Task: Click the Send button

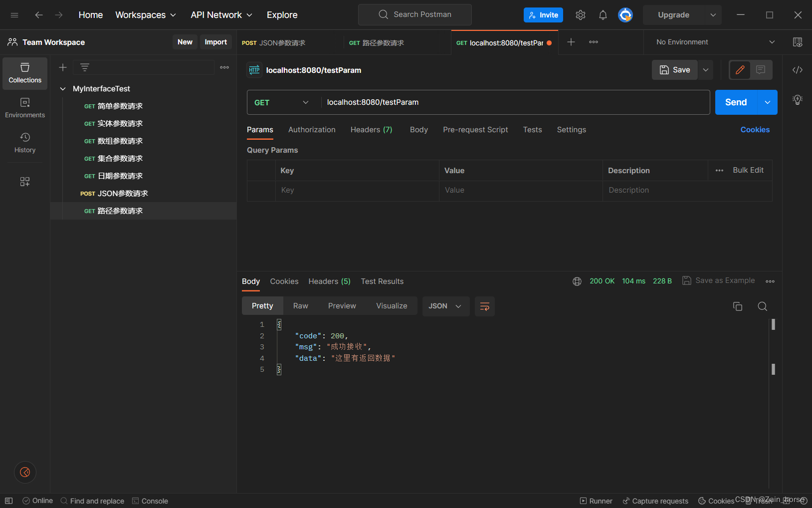Action: pyautogui.click(x=736, y=102)
